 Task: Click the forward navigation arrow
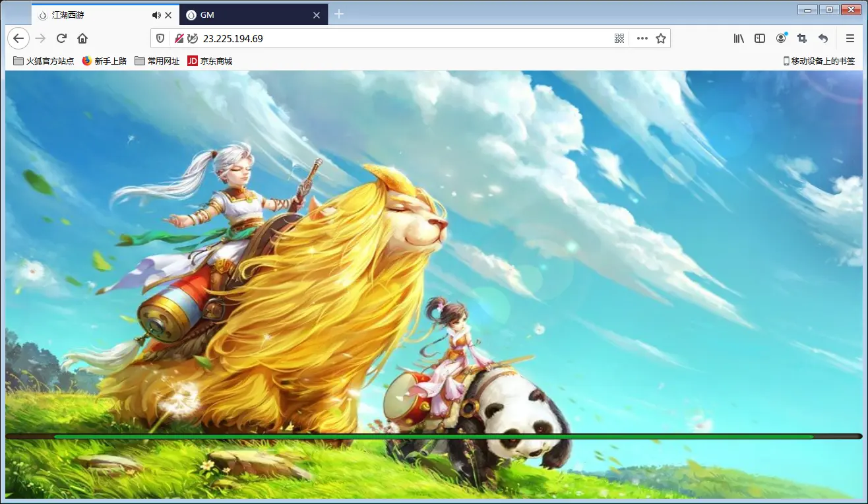[40, 38]
